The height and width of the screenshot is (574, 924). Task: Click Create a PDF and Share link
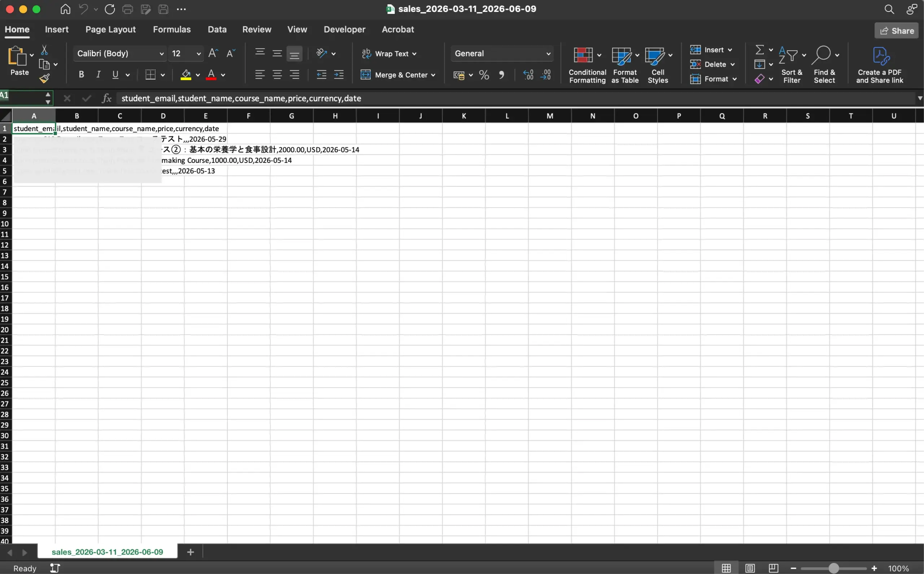pyautogui.click(x=880, y=65)
